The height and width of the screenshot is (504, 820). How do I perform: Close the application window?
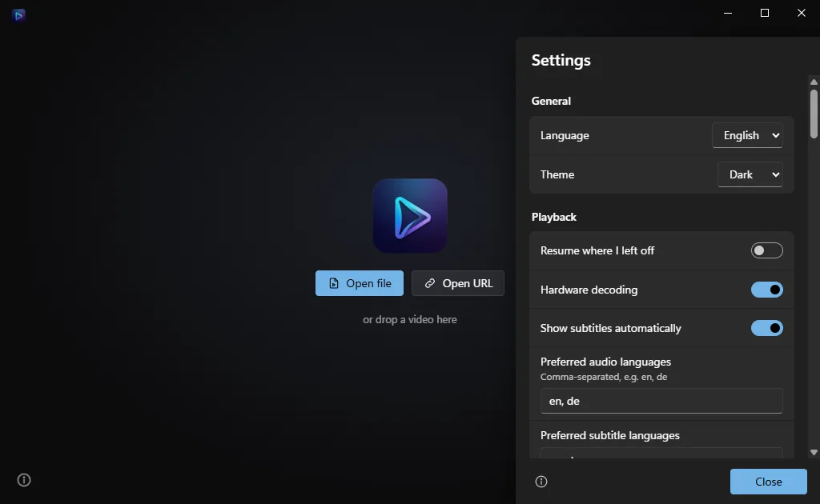click(801, 13)
